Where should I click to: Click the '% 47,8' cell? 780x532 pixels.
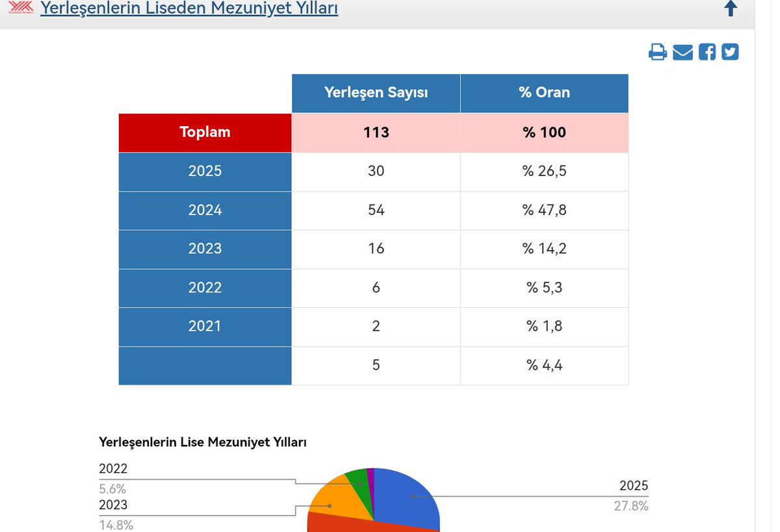point(545,210)
